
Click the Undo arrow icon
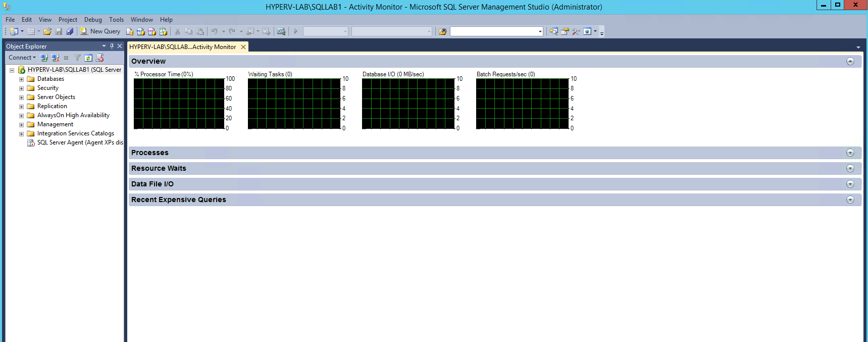click(x=215, y=31)
